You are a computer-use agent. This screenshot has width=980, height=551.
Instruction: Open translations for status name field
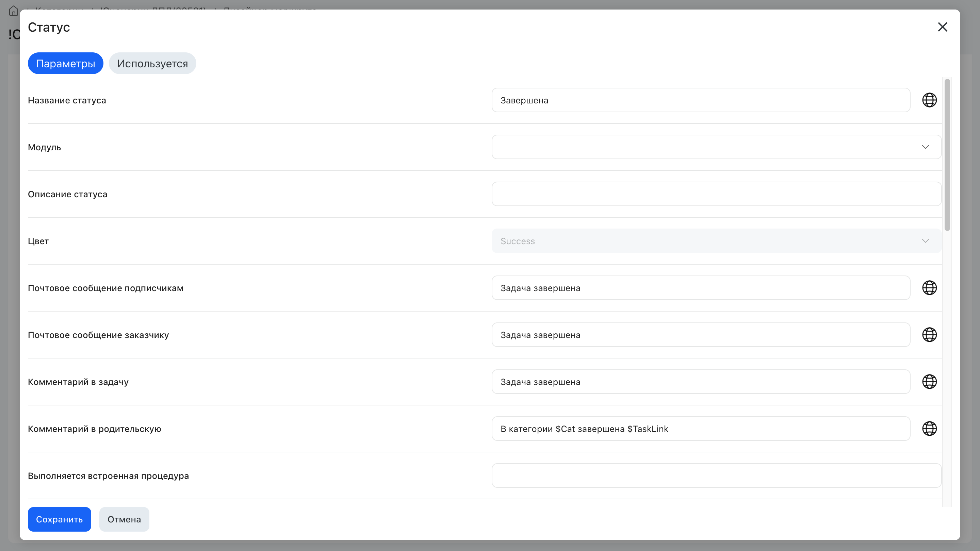pos(929,100)
